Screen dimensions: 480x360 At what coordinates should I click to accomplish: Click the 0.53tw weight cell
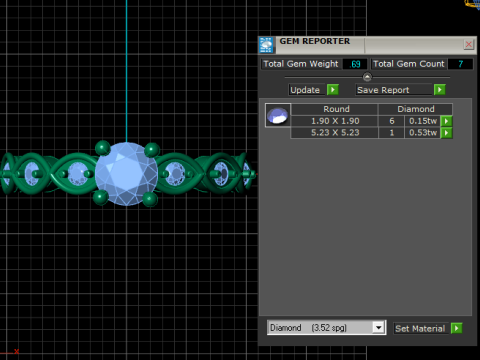point(423,133)
